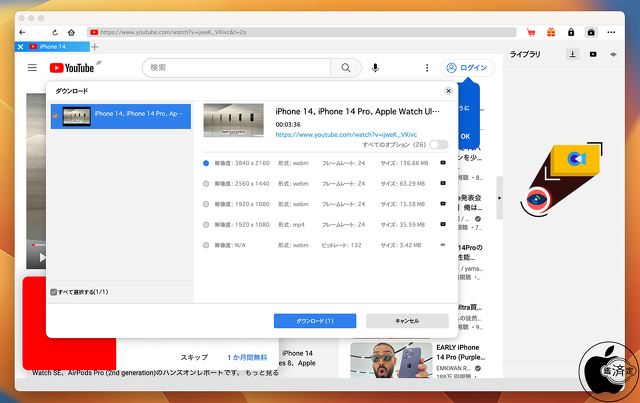
Task: Click the サイズ: 136.66 MB text
Action: click(x=404, y=163)
